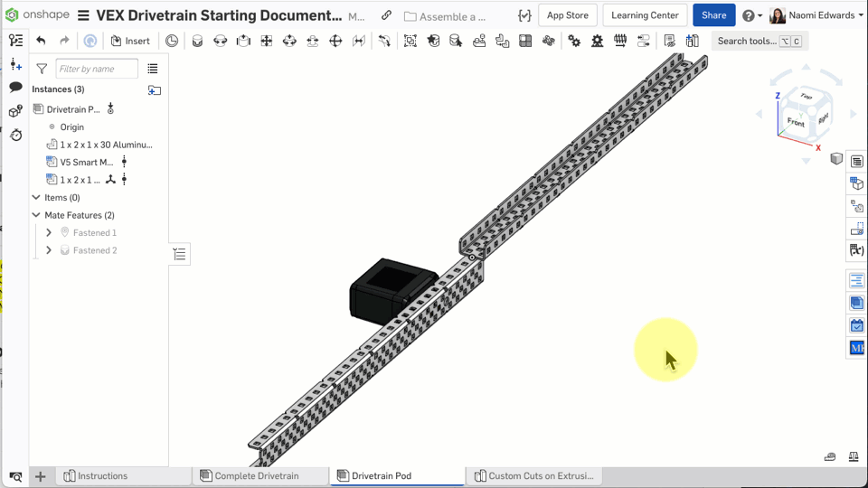The image size is (868, 488).
Task: Toggle mate indicator beside V5 Smart M...
Action: click(124, 162)
